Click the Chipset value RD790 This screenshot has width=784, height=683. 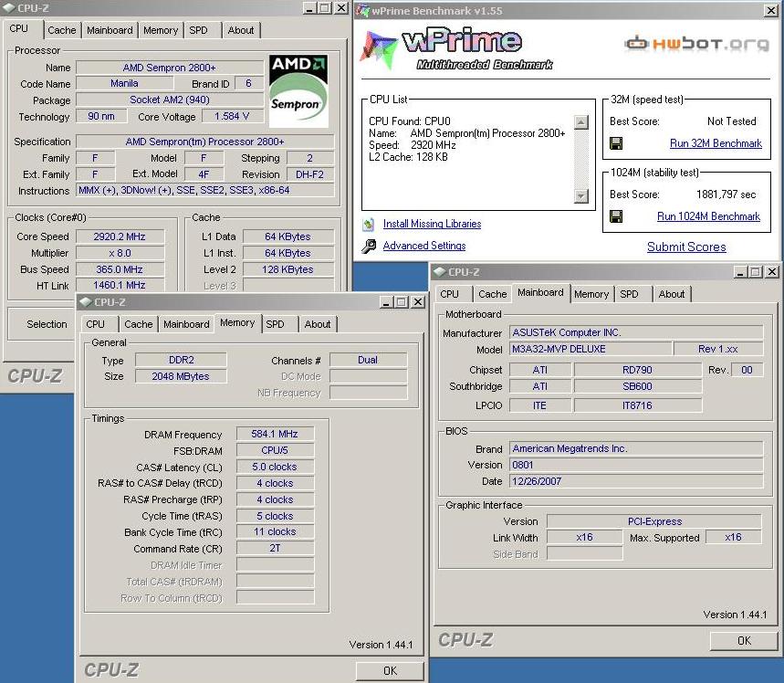[637, 371]
